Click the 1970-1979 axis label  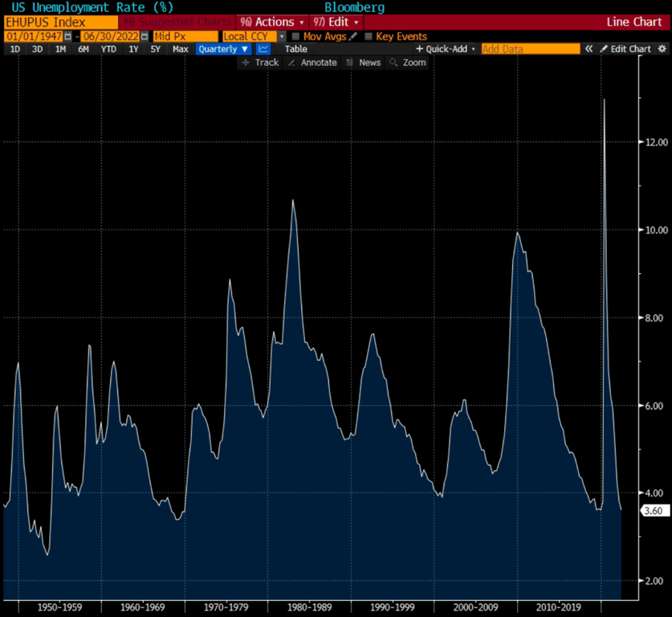[226, 607]
